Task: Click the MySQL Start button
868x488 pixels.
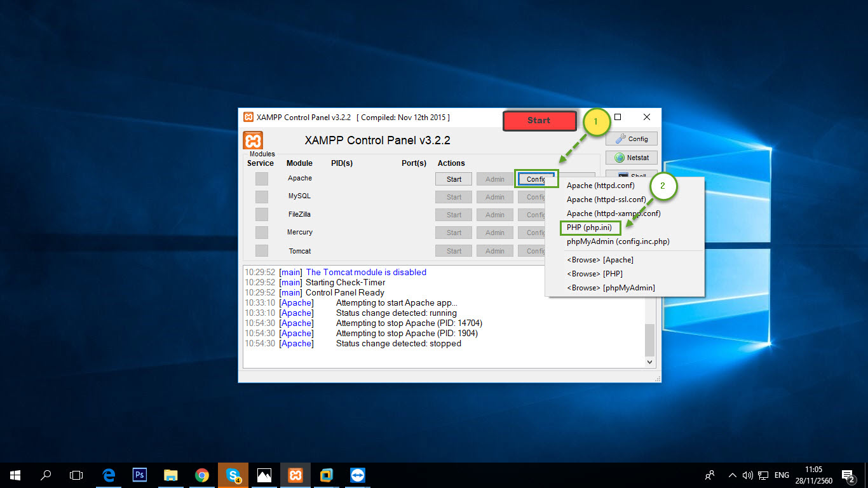Action: (454, 197)
